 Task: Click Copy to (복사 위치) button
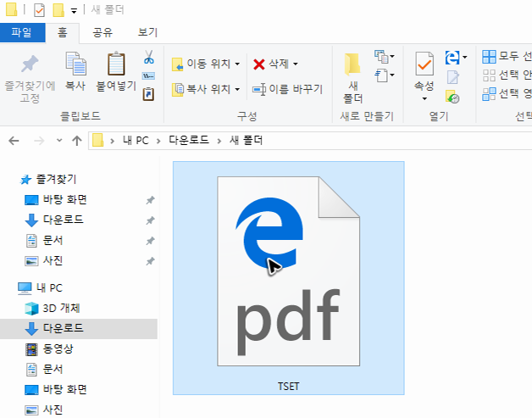pyautogui.click(x=206, y=89)
